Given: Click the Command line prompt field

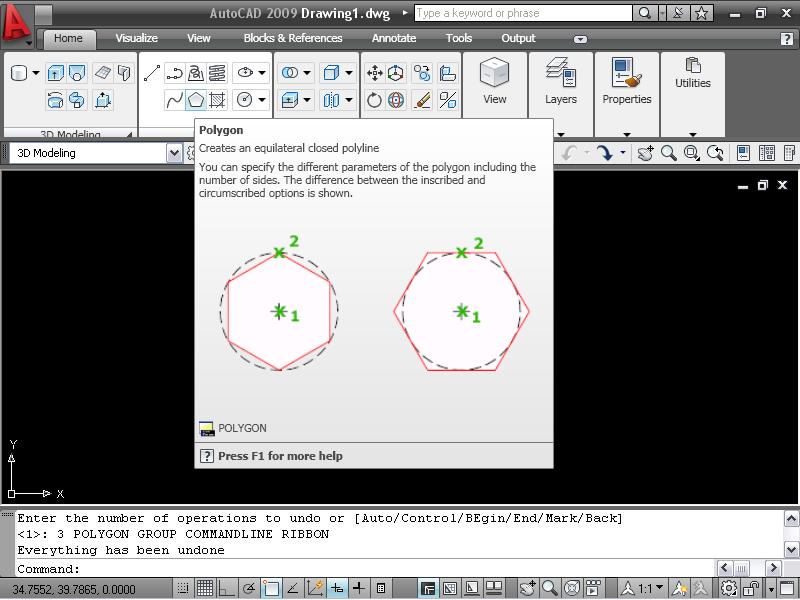Looking at the screenshot, I should (365, 568).
